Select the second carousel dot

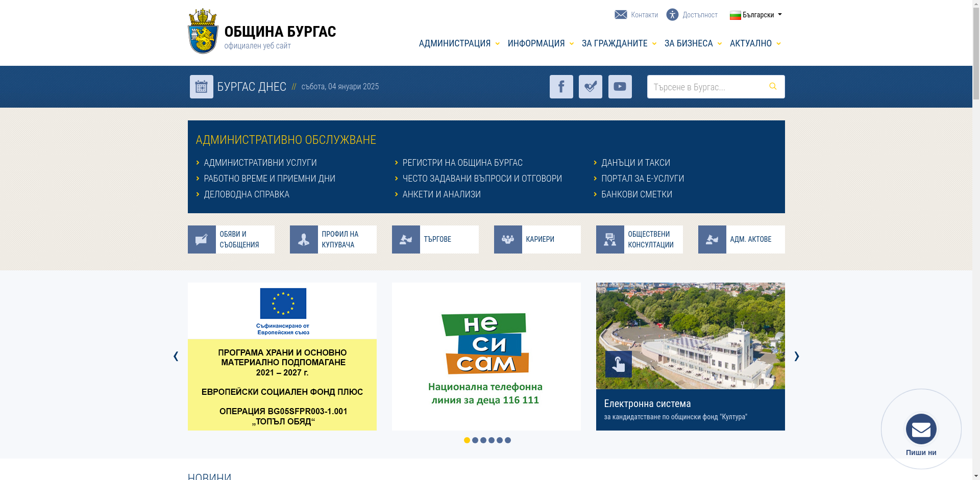[475, 440]
